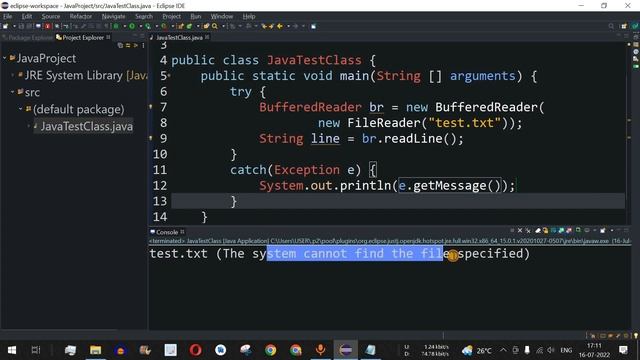Click the e.getMessage() call on line 12
640x360 pixels.
click(x=449, y=186)
